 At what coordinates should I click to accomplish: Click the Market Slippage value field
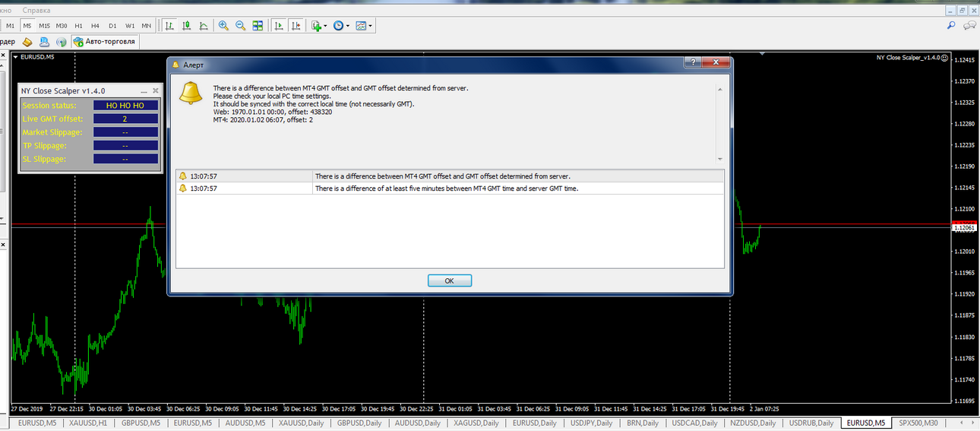point(125,132)
